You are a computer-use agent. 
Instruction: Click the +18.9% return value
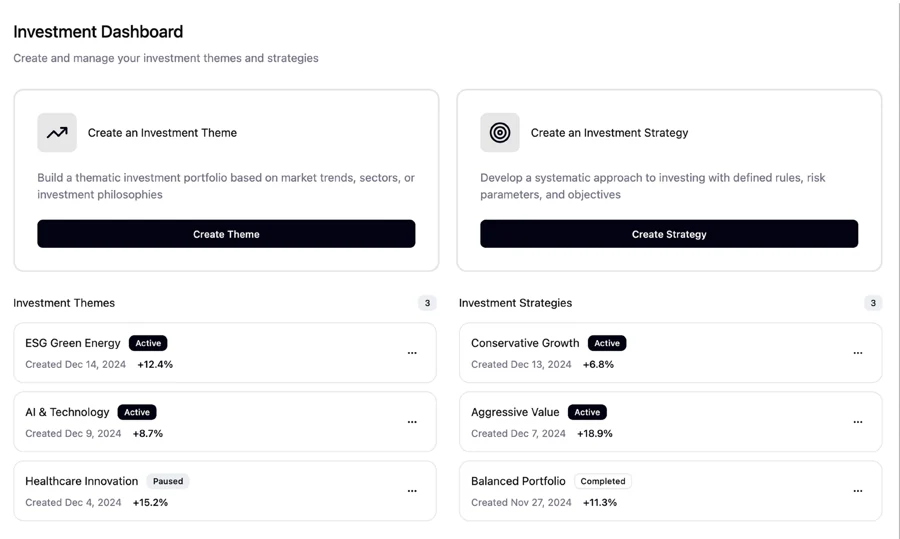point(595,433)
